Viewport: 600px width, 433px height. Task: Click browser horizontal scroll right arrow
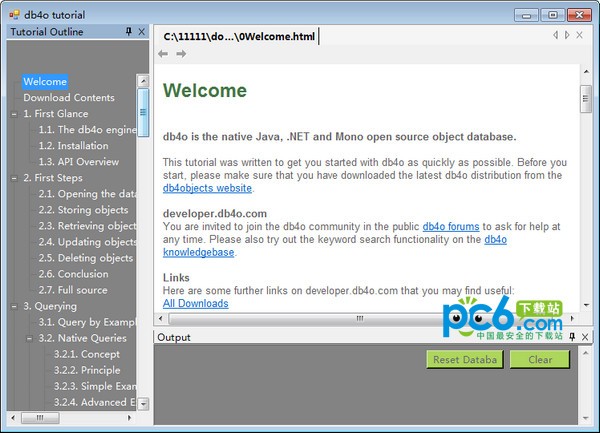[572, 318]
